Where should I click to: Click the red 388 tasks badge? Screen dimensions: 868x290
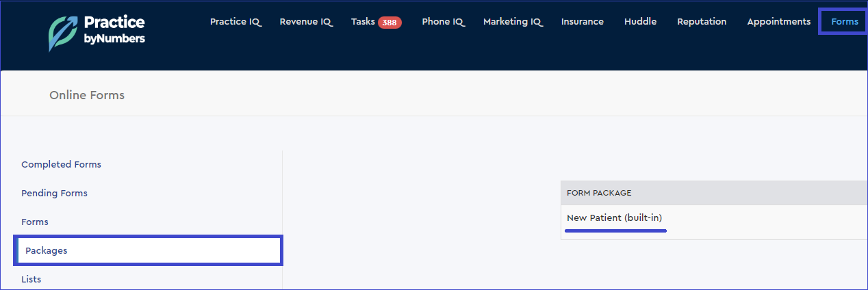390,23
